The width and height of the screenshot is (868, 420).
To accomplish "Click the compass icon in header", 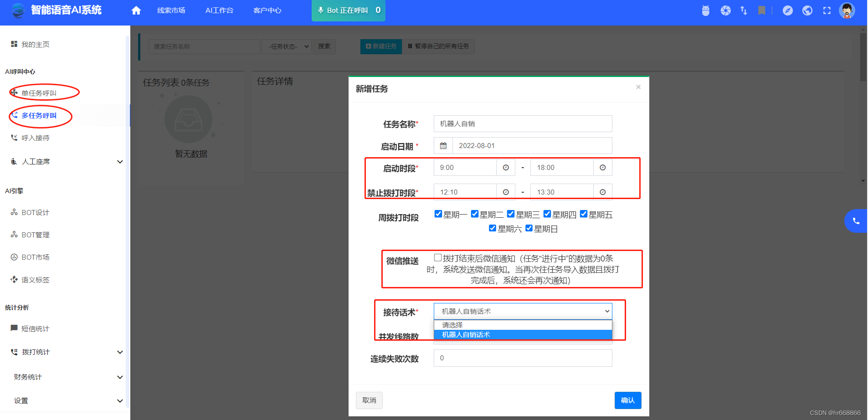I will pyautogui.click(x=787, y=10).
